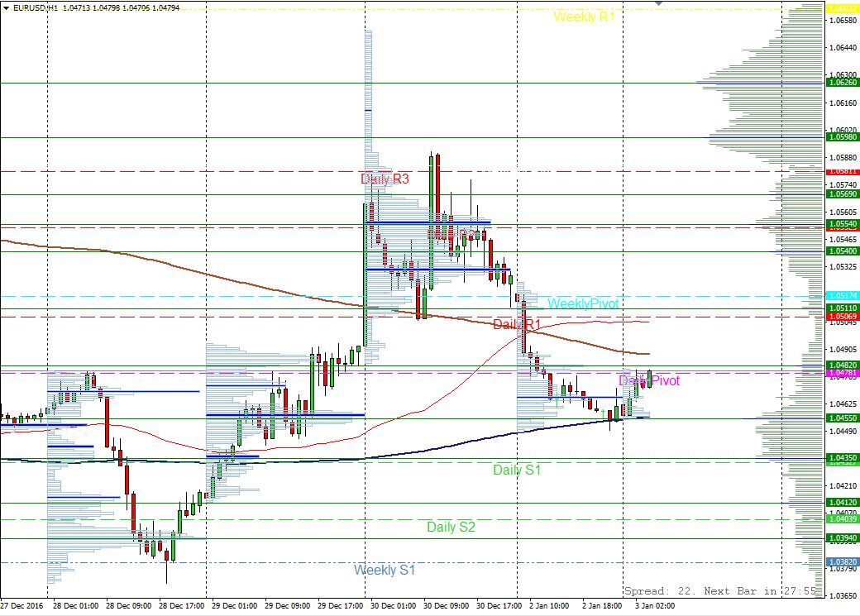Select the Weekly R1 label

(x=584, y=17)
